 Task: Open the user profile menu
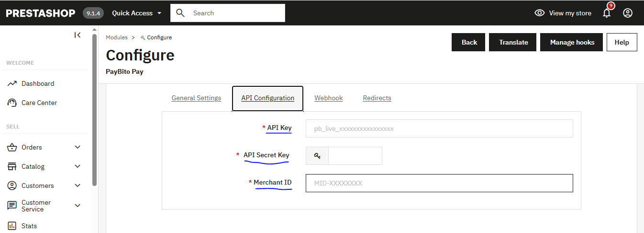tap(628, 13)
